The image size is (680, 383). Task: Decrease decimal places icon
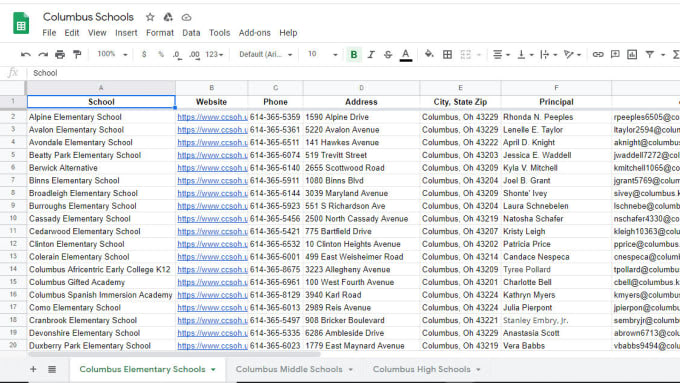[x=177, y=55]
